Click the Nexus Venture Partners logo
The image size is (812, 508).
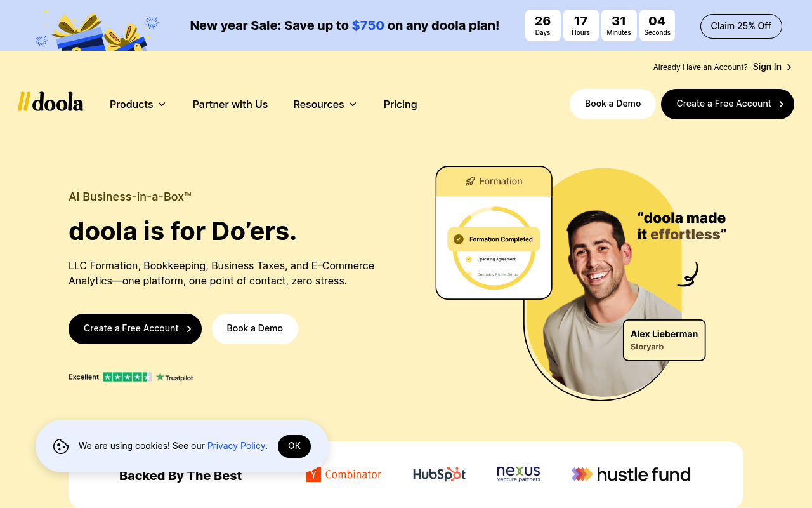click(518, 474)
